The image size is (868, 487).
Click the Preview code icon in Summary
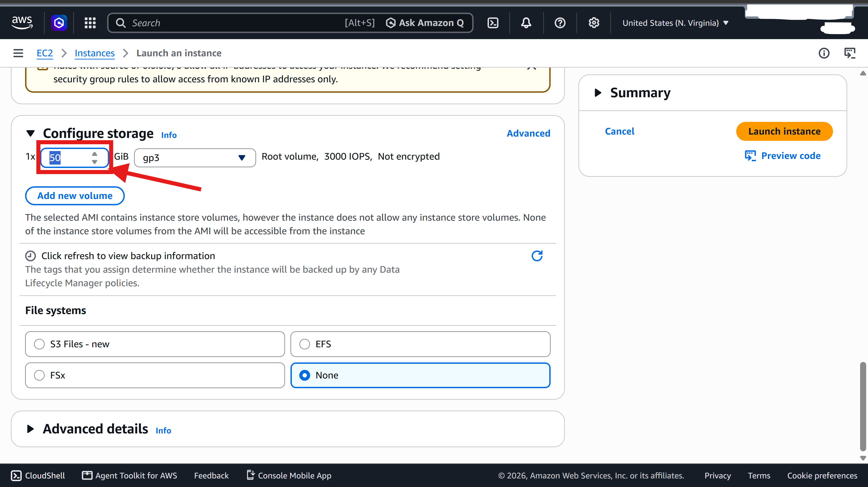click(750, 156)
